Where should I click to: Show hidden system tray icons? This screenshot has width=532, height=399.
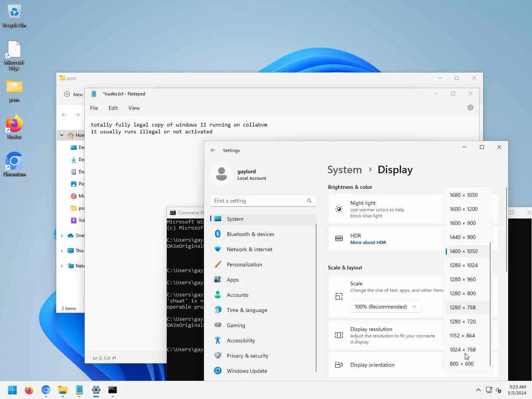tap(478, 390)
